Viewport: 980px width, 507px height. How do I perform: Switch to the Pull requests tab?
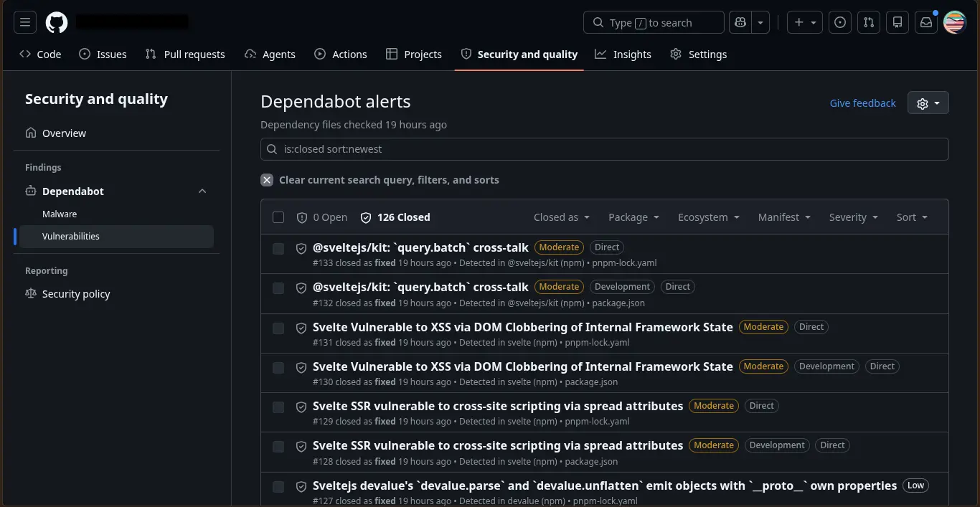[x=185, y=55]
